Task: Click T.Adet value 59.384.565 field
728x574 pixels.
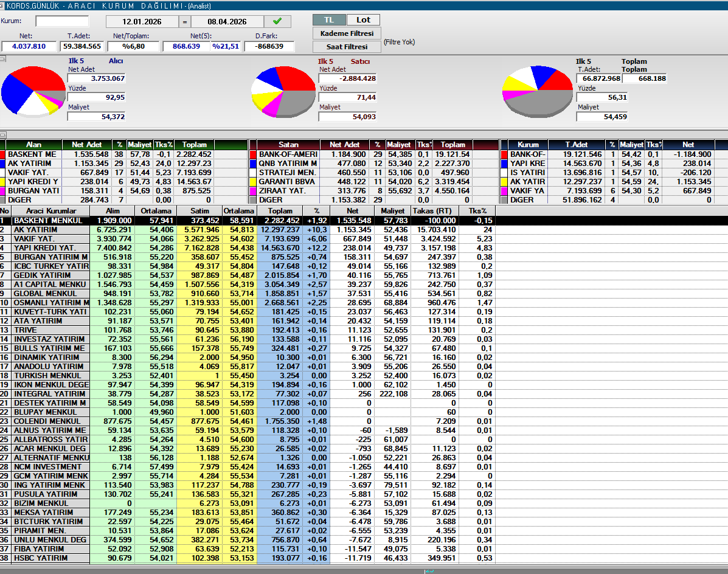Action: point(81,46)
